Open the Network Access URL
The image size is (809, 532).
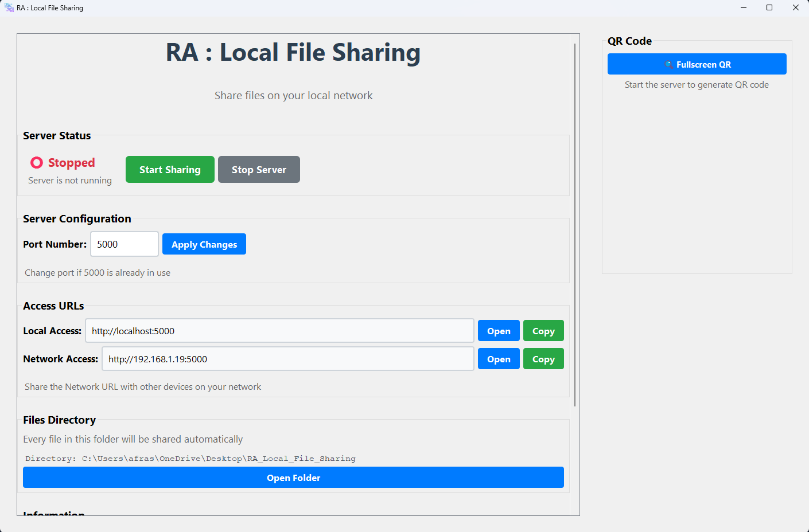click(498, 358)
